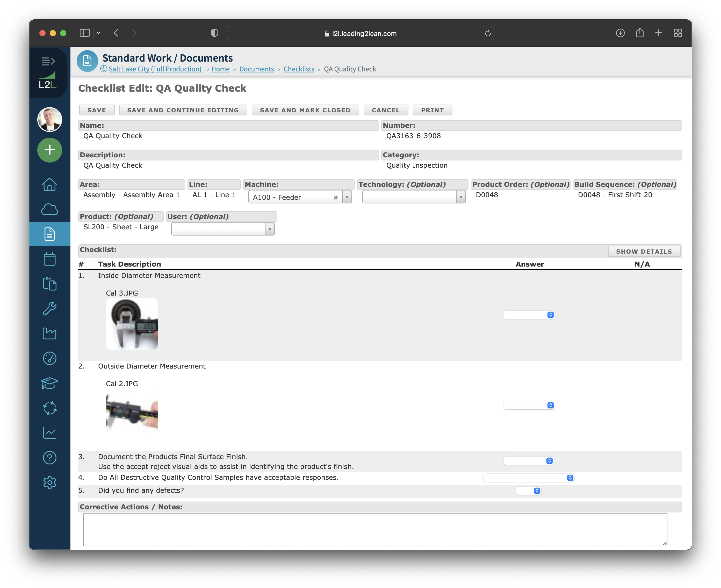
Task: Clear the A100 - Feeder machine selection
Action: coord(336,197)
